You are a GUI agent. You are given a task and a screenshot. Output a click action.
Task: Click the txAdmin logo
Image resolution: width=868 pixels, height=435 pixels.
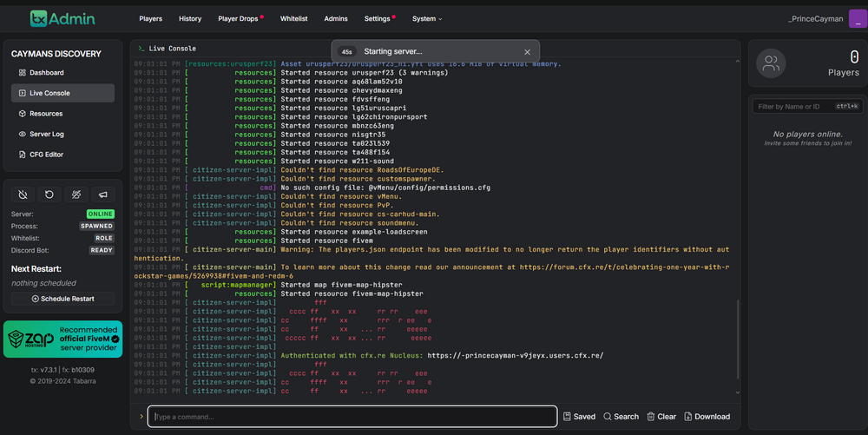tap(62, 18)
